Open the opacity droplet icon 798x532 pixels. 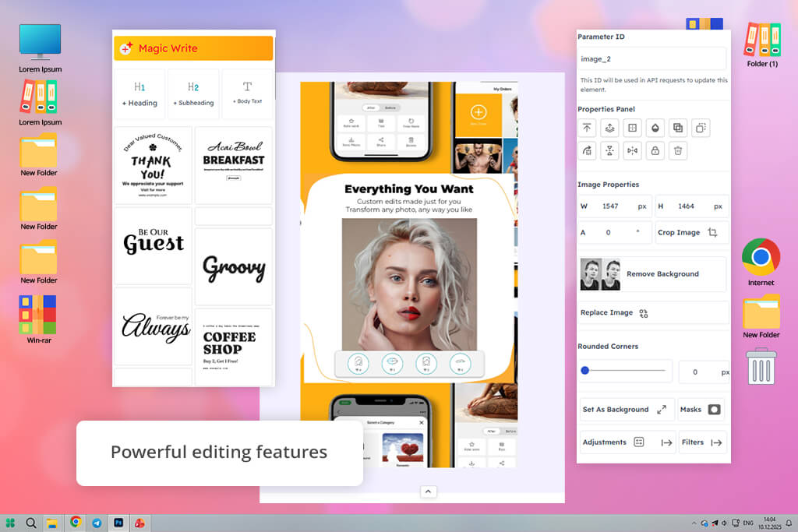tap(655, 128)
